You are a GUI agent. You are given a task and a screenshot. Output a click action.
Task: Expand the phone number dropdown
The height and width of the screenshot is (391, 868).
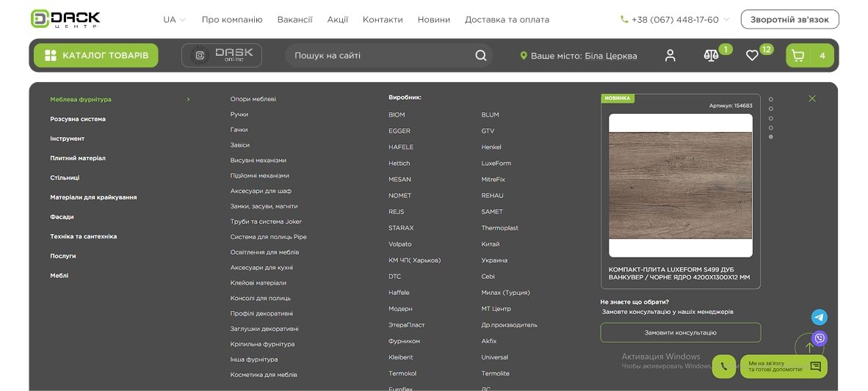pyautogui.click(x=726, y=20)
